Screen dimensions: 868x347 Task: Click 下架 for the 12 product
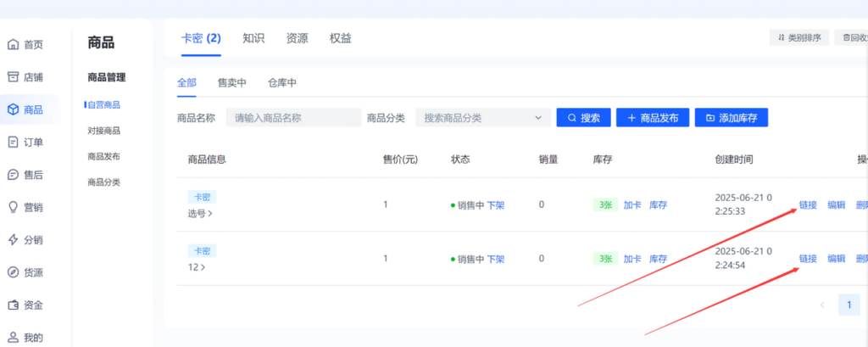495,259
